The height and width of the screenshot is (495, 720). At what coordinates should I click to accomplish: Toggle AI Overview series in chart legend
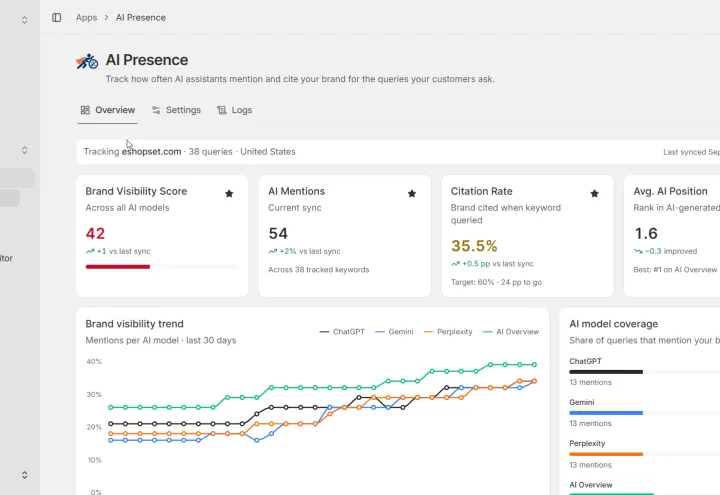pyautogui.click(x=511, y=332)
